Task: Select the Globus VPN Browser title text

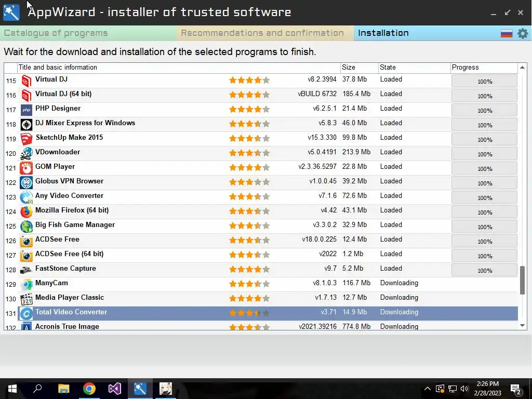Action: [x=69, y=181]
